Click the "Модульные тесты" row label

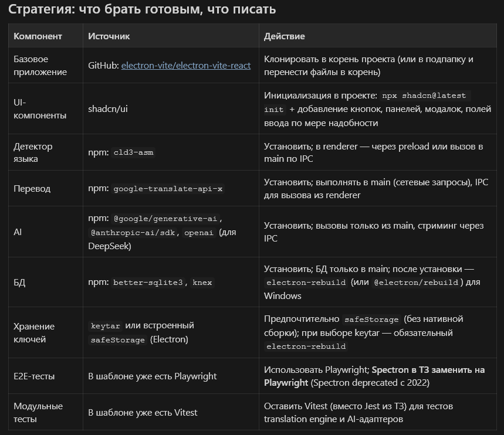[x=38, y=413]
